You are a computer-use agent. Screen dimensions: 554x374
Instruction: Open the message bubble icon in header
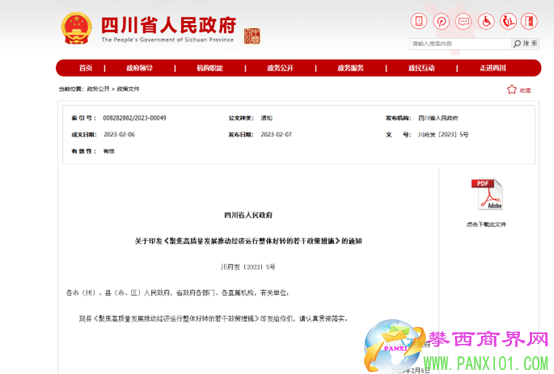click(x=464, y=21)
